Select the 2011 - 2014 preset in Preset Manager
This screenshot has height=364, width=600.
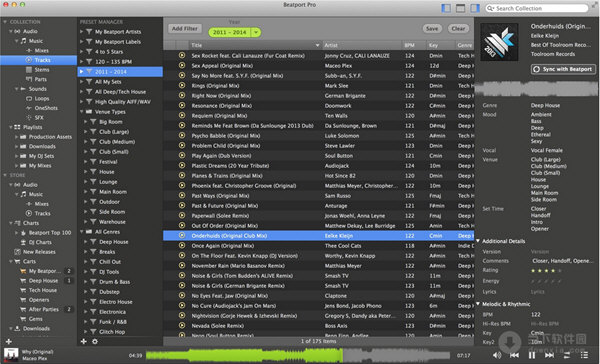pos(121,72)
